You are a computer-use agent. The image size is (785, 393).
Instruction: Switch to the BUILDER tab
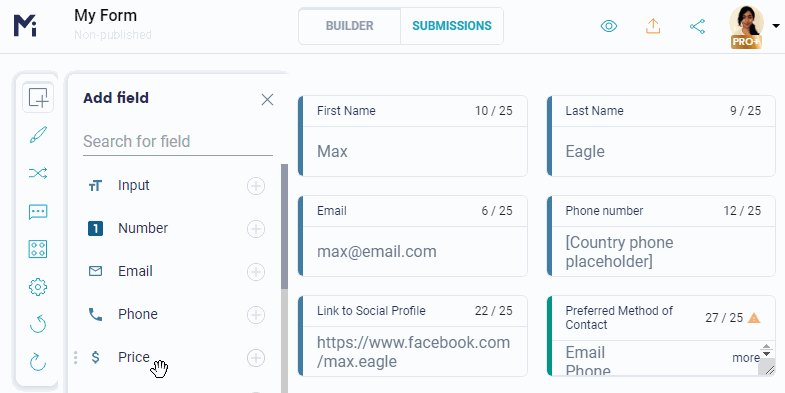point(349,26)
